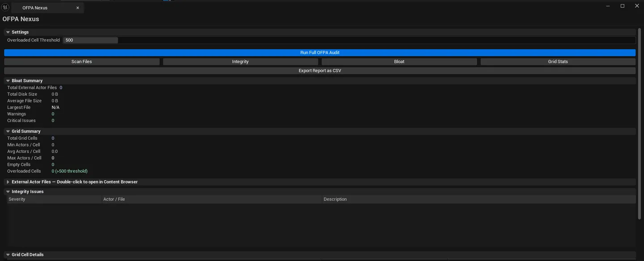Export Report as CSV

tap(320, 71)
